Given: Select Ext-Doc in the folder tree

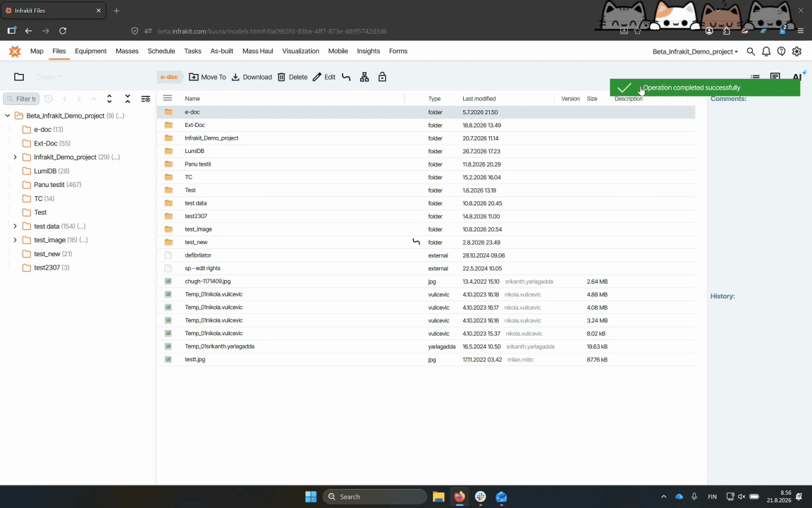Looking at the screenshot, I should point(47,143).
